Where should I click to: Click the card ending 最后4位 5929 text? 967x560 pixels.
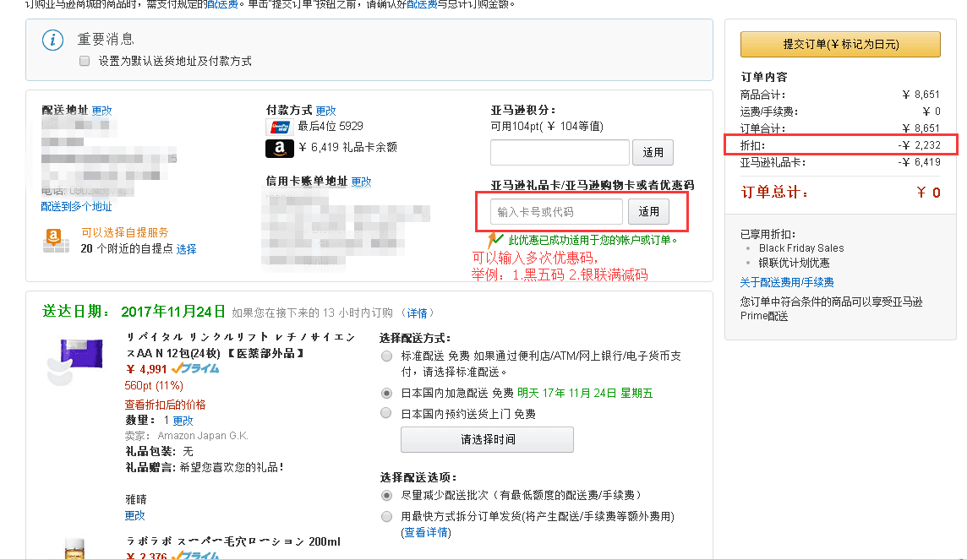pos(331,127)
